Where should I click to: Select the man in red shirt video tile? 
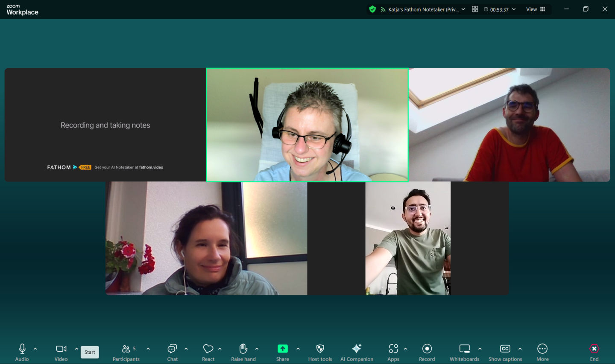point(509,125)
